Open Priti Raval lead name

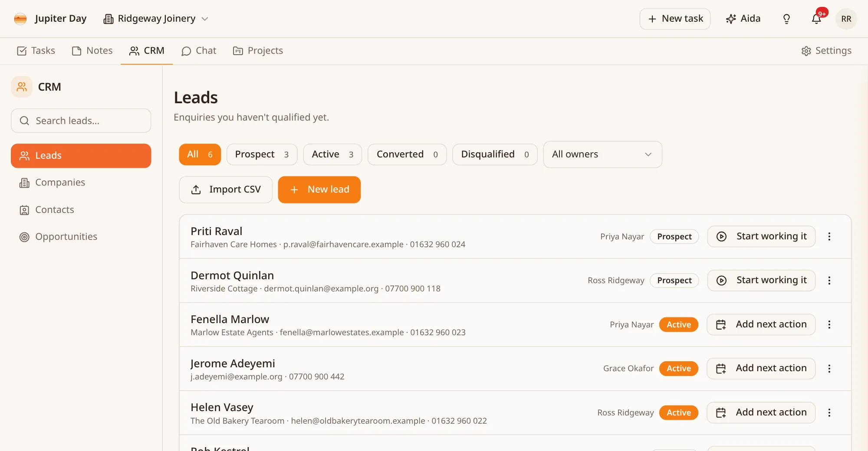217,231
